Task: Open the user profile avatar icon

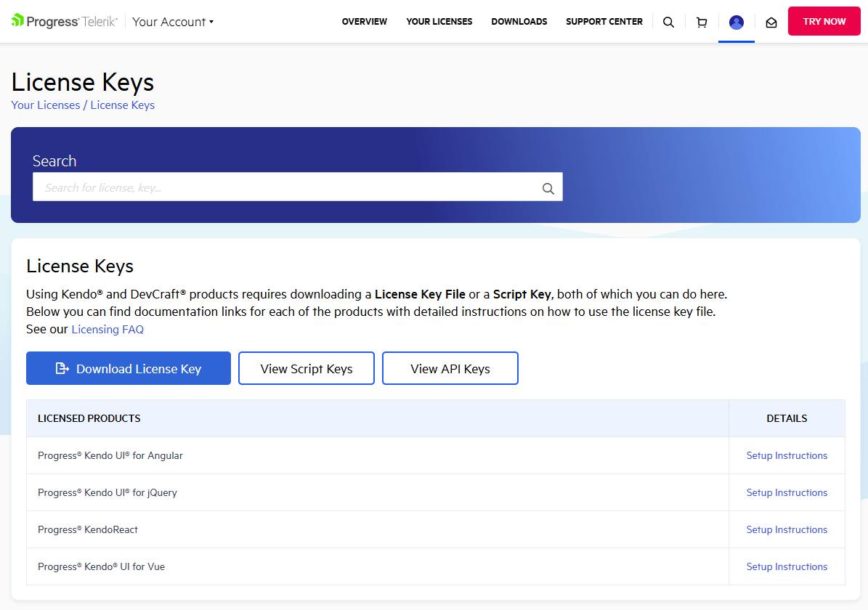Action: point(737,22)
